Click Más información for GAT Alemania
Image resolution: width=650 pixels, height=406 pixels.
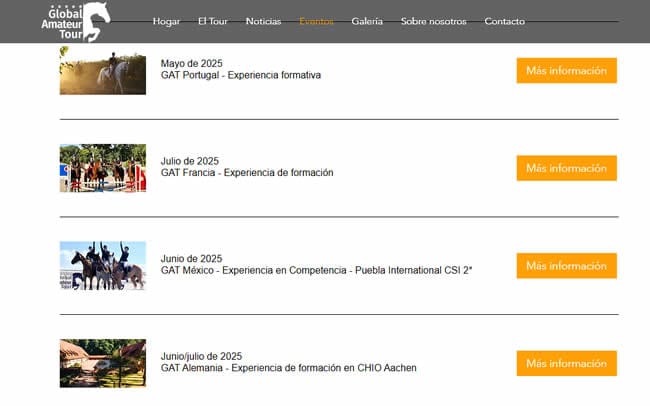click(567, 363)
